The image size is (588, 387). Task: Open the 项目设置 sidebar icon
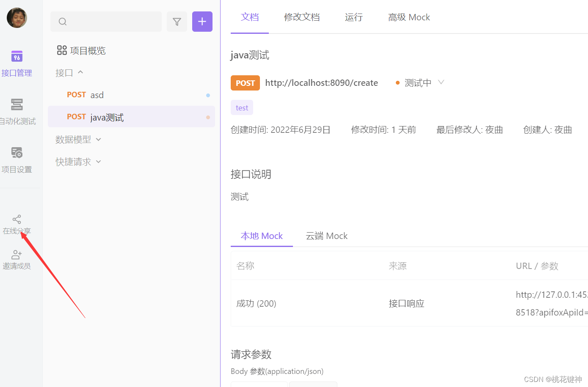click(x=17, y=153)
